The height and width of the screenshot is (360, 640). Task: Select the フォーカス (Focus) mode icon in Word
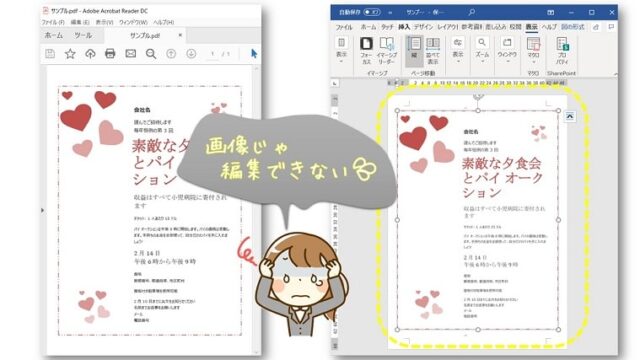366,51
